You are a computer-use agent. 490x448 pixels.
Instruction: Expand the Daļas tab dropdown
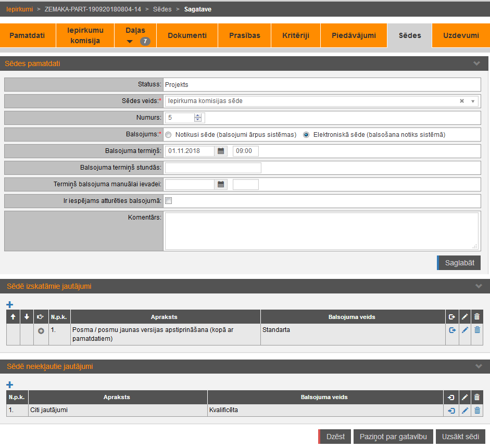click(130, 41)
